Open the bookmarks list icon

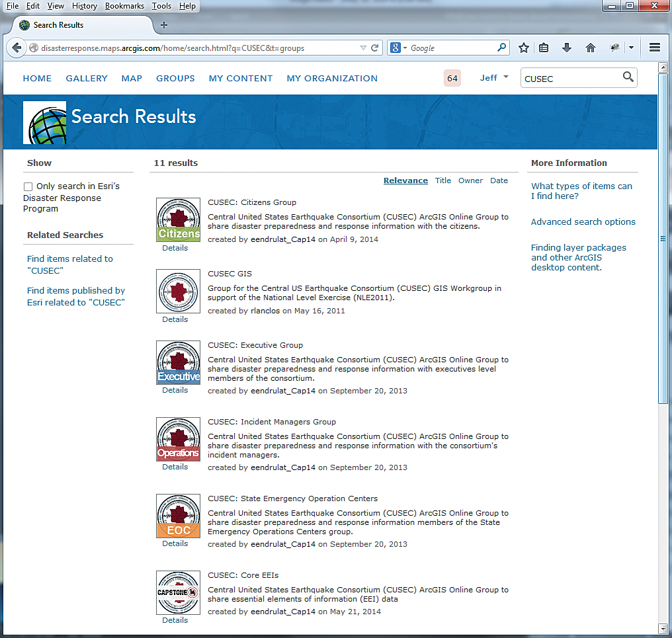tap(544, 48)
